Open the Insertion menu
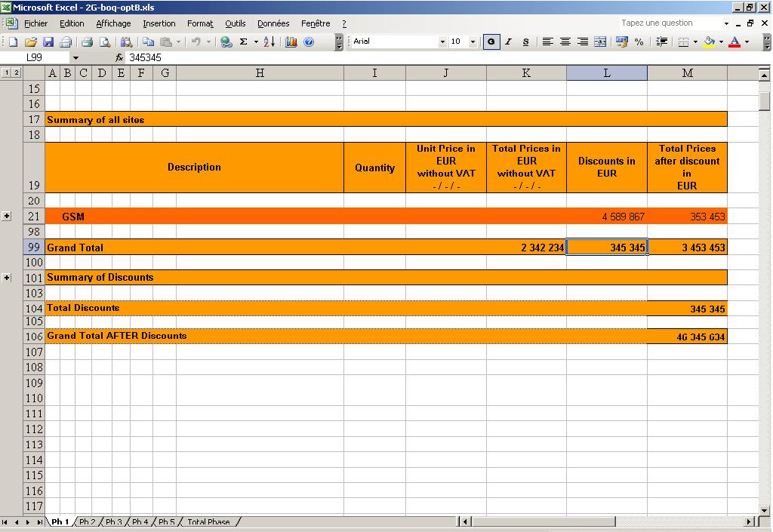The width and height of the screenshot is (773, 532). pos(159,24)
